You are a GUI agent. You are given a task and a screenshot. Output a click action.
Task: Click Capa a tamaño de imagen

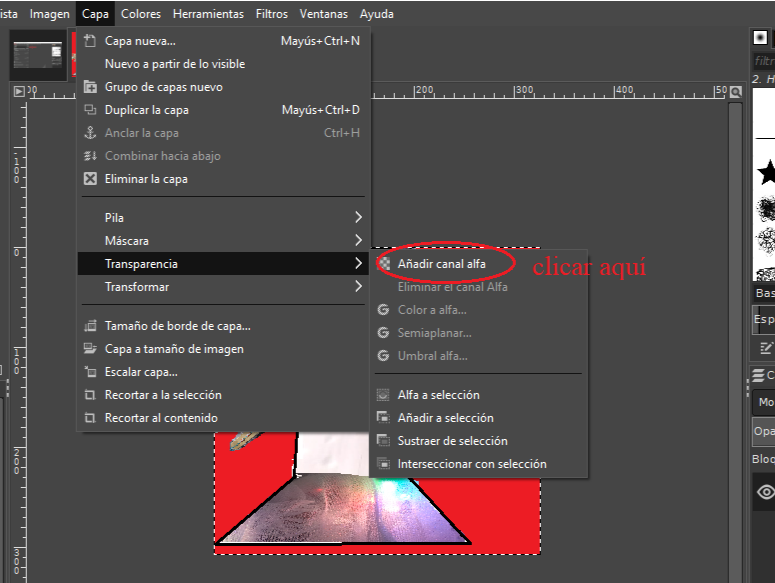click(173, 349)
